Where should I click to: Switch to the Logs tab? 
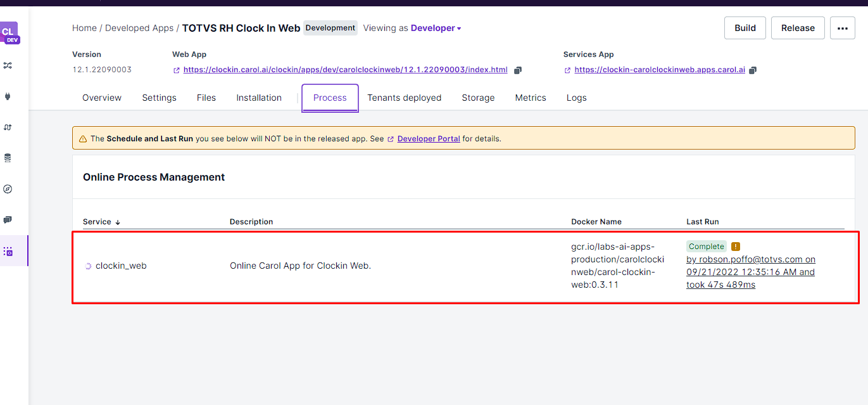click(x=577, y=98)
